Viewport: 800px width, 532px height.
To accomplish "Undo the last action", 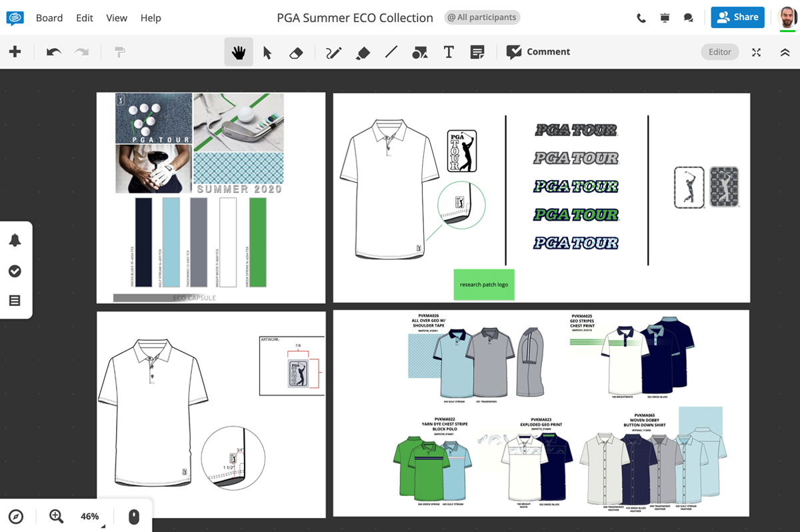I will click(53, 52).
